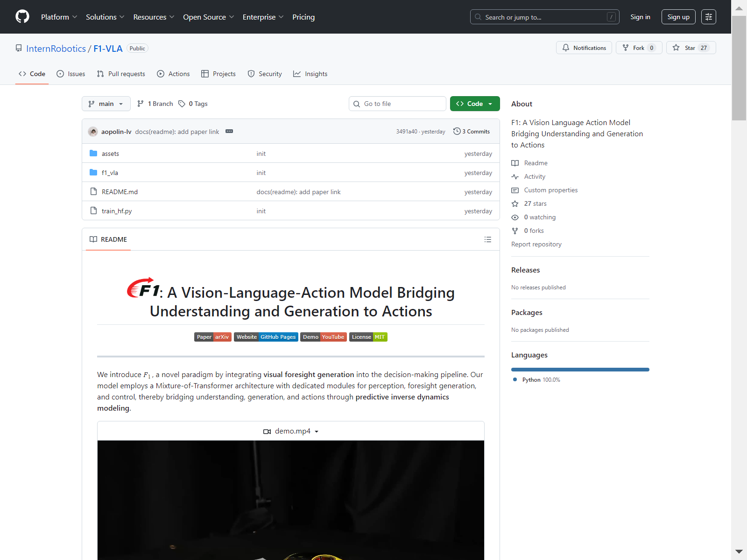Click the page vertical scrollbar thumb
The image size is (747, 560).
(739, 68)
